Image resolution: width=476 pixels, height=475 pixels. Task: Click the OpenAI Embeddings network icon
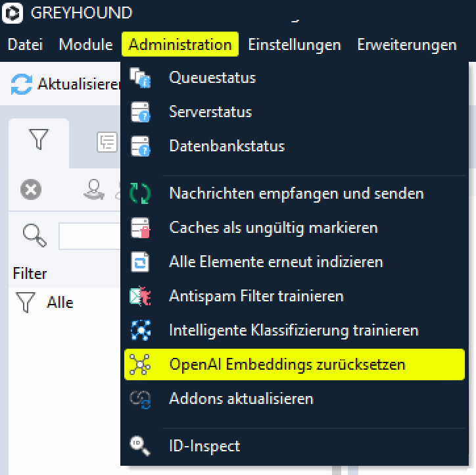[140, 364]
